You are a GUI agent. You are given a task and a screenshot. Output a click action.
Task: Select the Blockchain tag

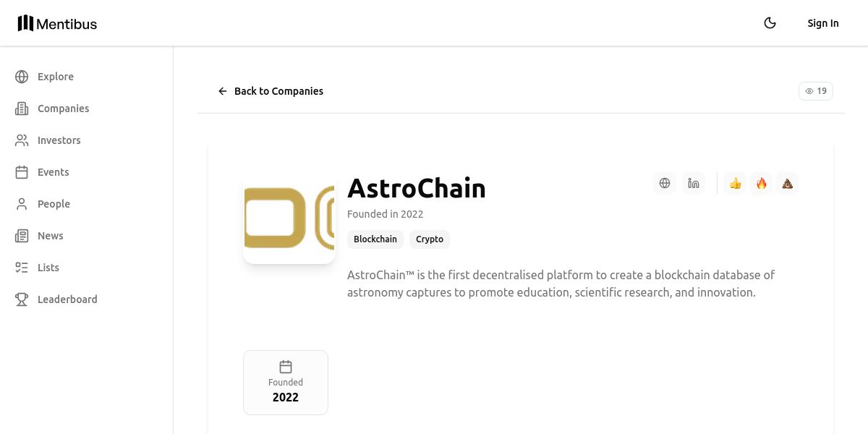[x=375, y=239]
